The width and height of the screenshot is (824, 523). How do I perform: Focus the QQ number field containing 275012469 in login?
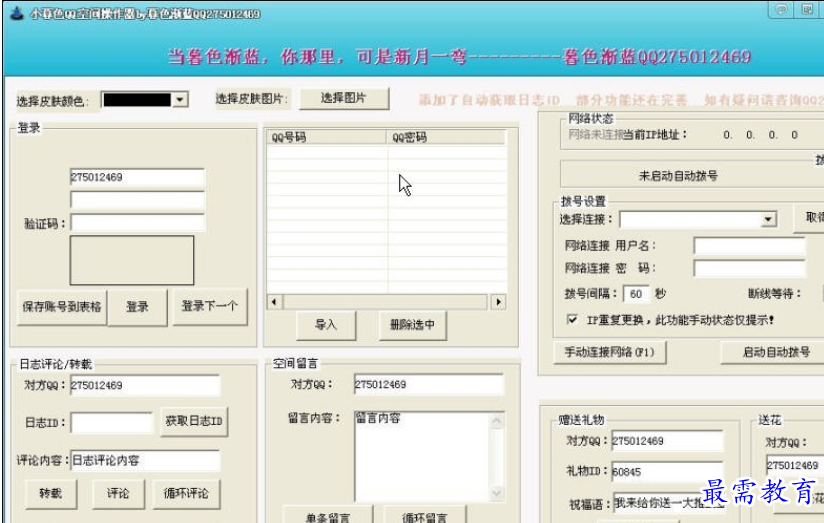click(x=137, y=177)
